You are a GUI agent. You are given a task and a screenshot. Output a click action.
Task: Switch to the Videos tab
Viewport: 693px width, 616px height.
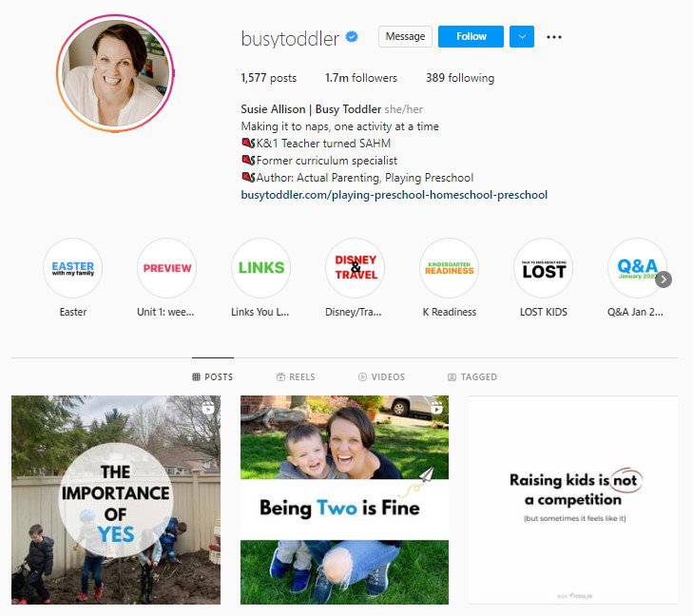[381, 377]
